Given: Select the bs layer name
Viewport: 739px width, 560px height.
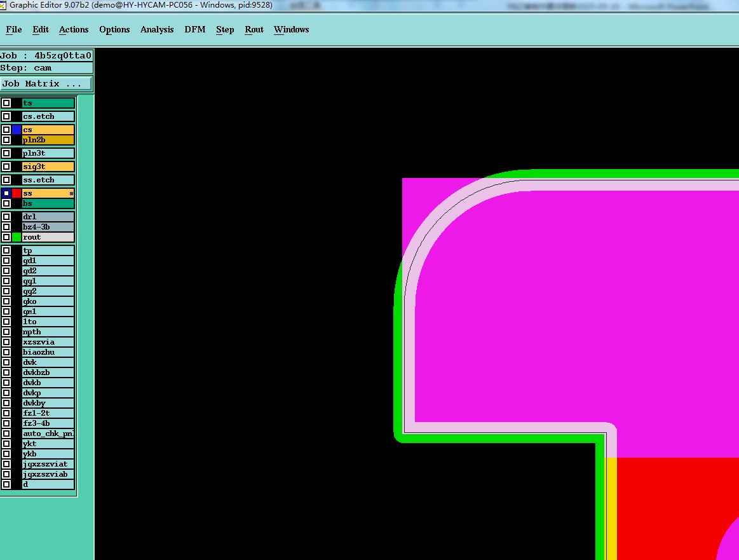Looking at the screenshot, I should [48, 203].
